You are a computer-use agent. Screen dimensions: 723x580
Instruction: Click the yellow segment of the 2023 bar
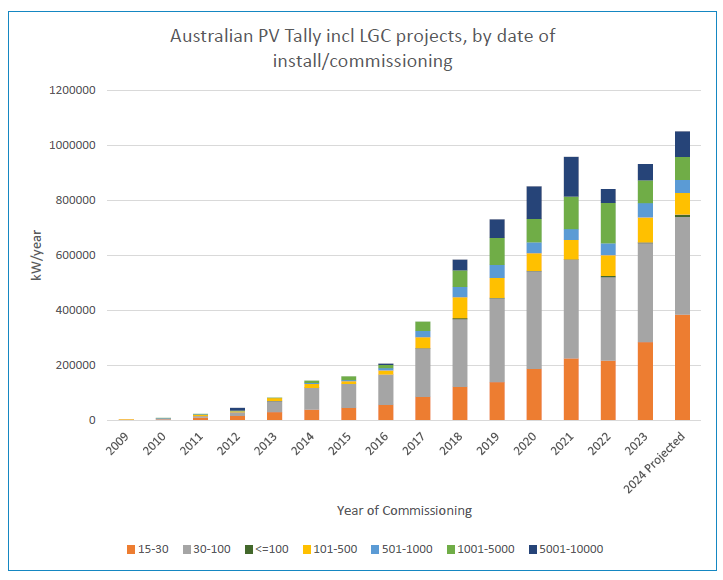click(x=645, y=229)
